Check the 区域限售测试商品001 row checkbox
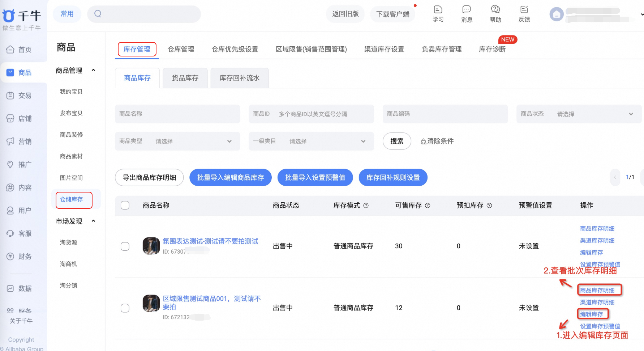 (125, 308)
